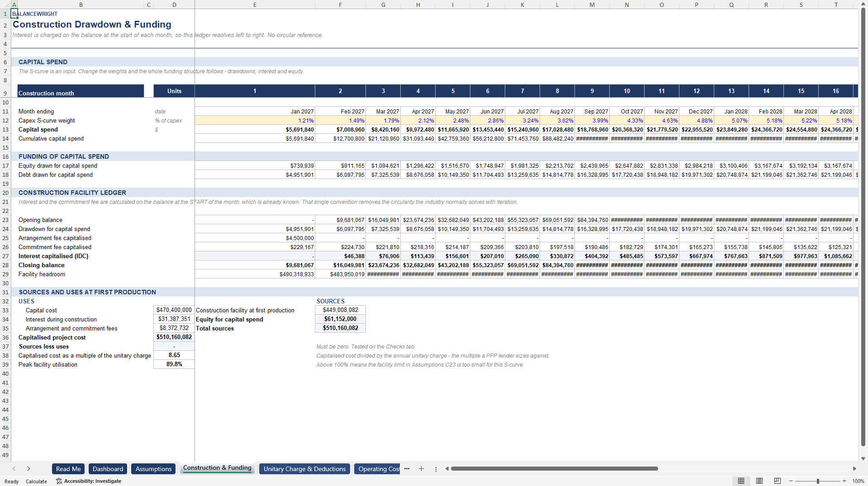This screenshot has height=486, width=868.
Task: Select the 1.21% S-curve weight cell
Action: 255,120
